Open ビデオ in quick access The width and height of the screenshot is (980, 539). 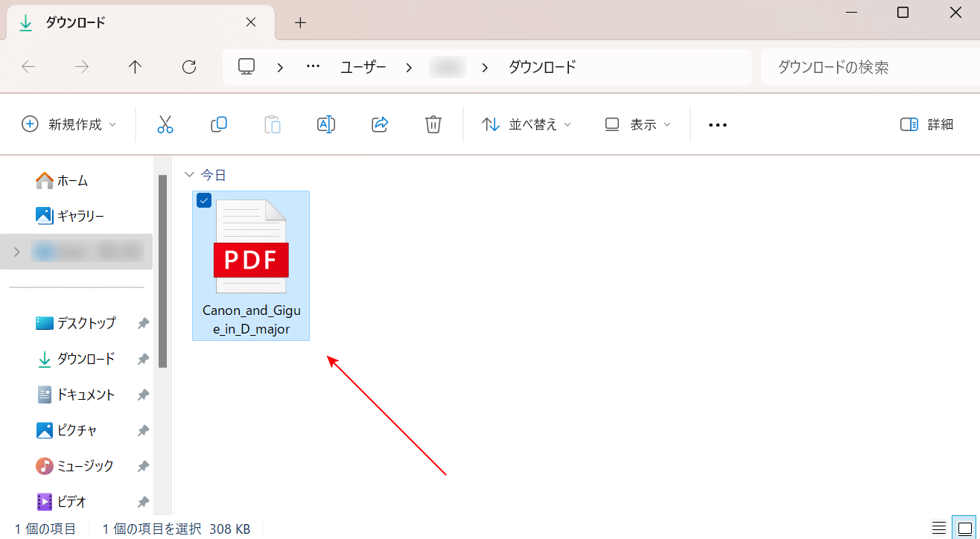[x=62, y=502]
